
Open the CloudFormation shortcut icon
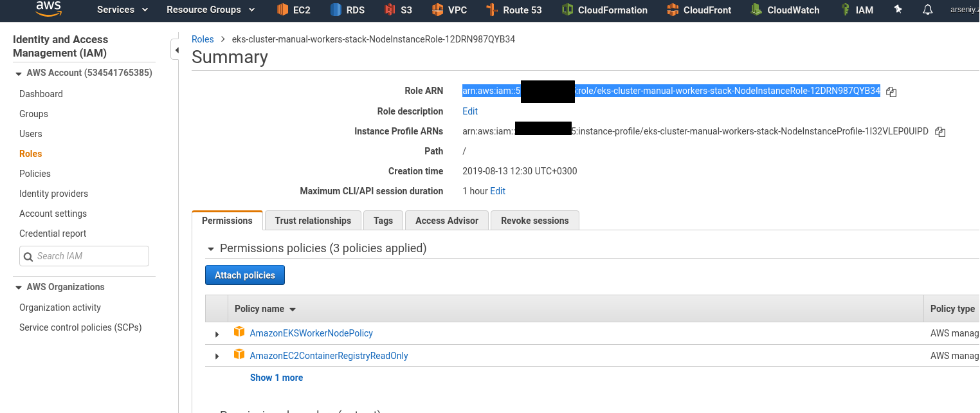click(x=567, y=10)
